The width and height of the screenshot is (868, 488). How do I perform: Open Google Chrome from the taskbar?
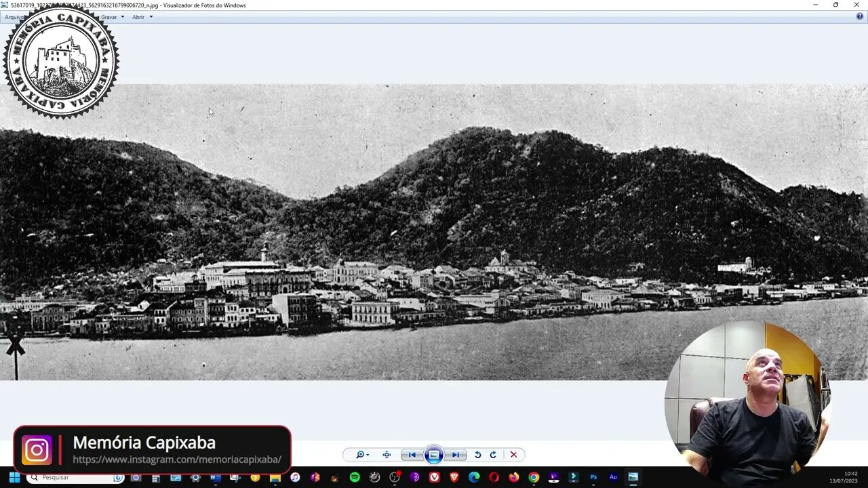click(534, 477)
